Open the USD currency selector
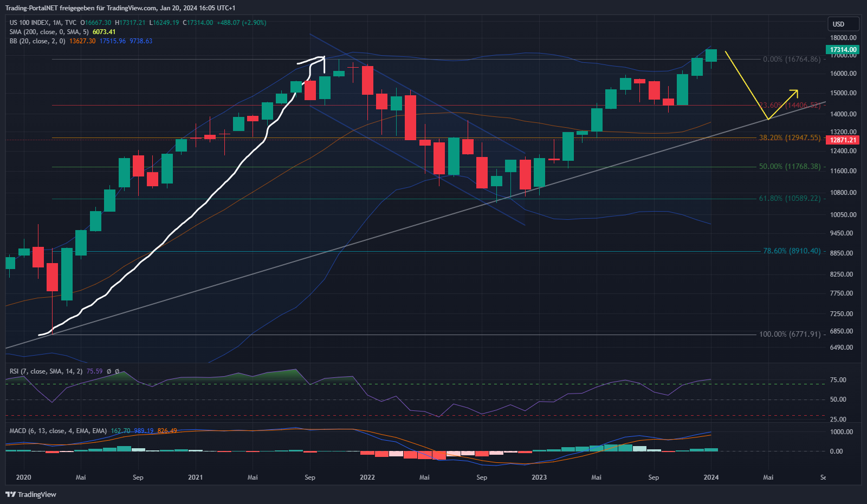867x504 pixels. [843, 24]
